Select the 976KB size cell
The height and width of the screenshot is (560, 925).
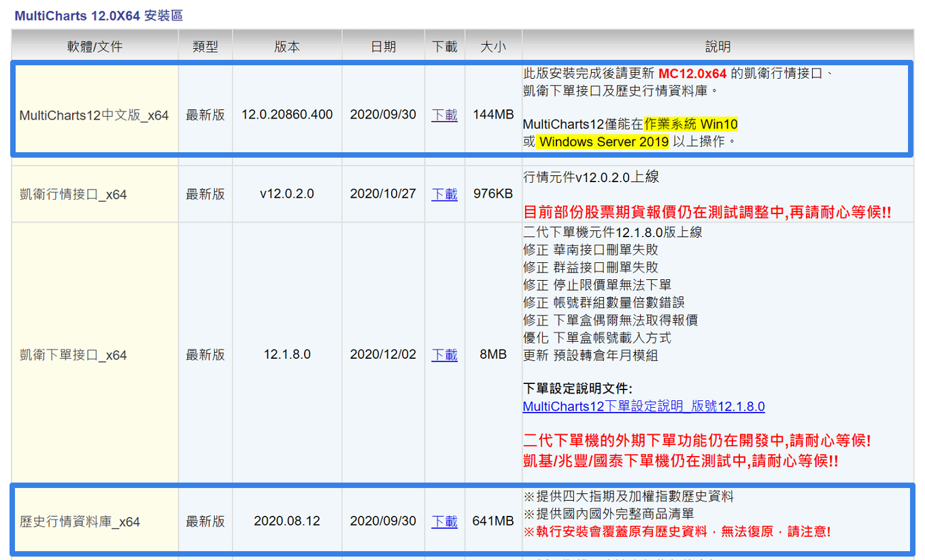coord(493,194)
